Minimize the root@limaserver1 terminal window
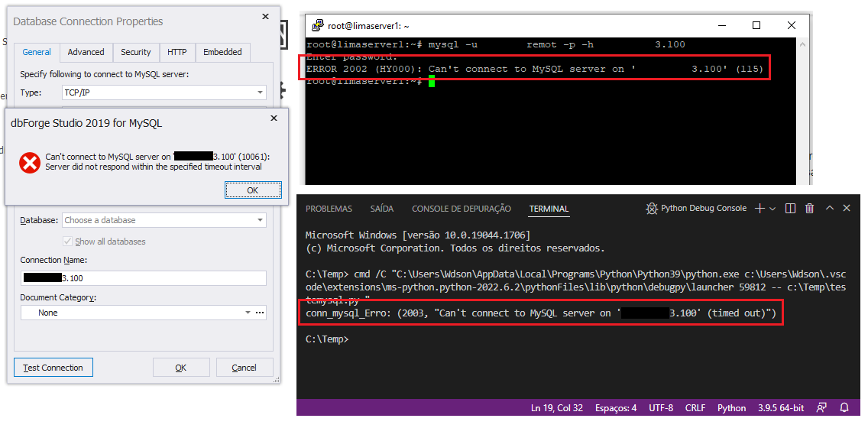This screenshot has width=868, height=428. 722,25
